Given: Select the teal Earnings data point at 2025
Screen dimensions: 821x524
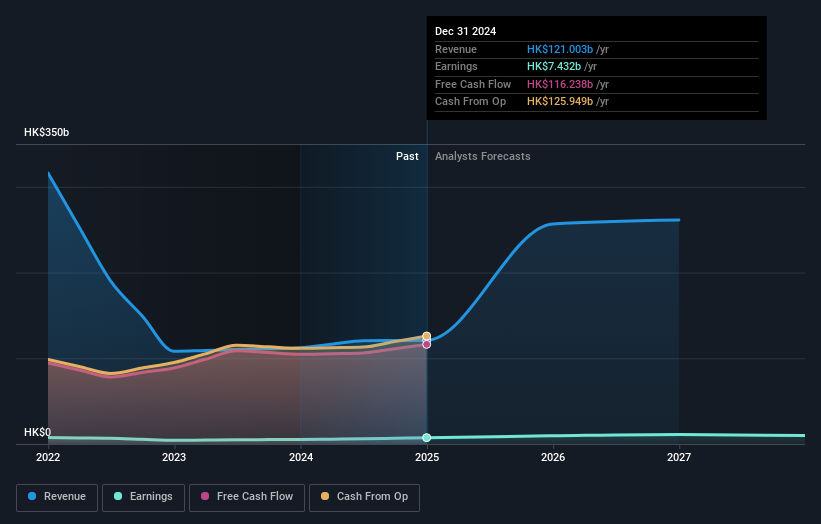Looking at the screenshot, I should point(427,438).
